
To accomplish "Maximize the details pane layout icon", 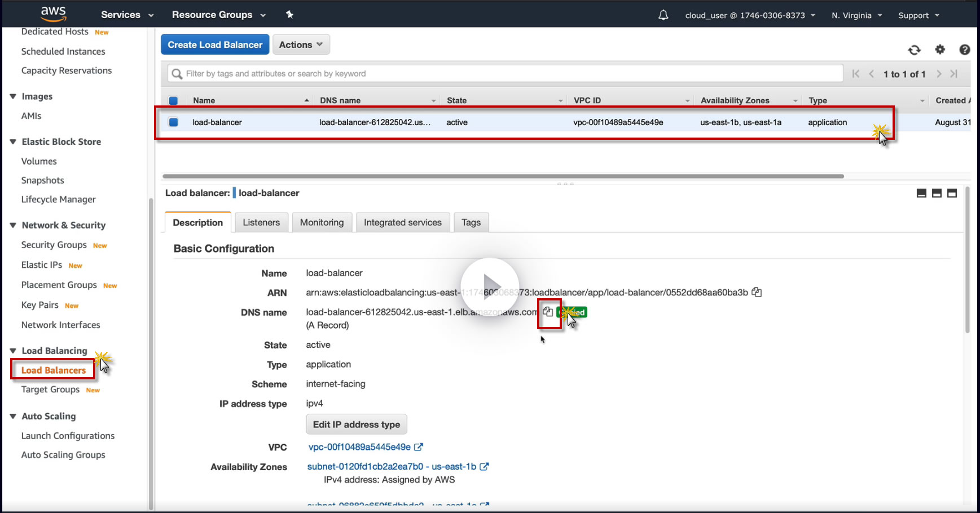I will tap(952, 193).
